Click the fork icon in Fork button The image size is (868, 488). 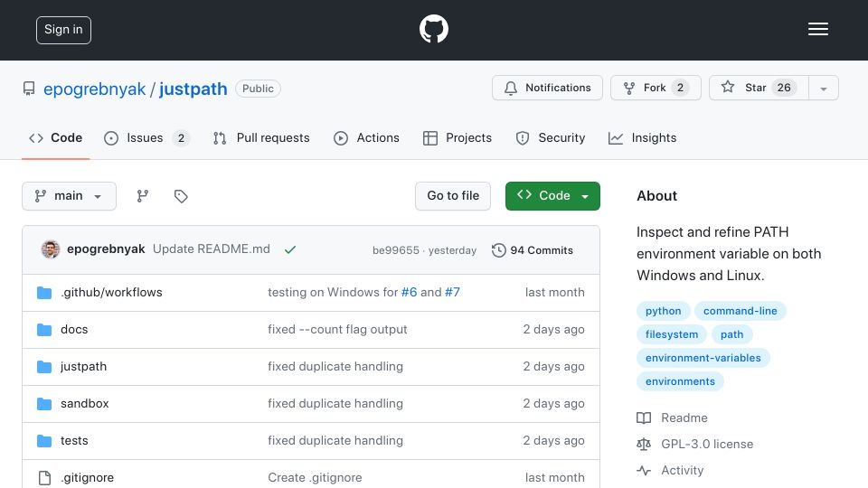[629, 88]
